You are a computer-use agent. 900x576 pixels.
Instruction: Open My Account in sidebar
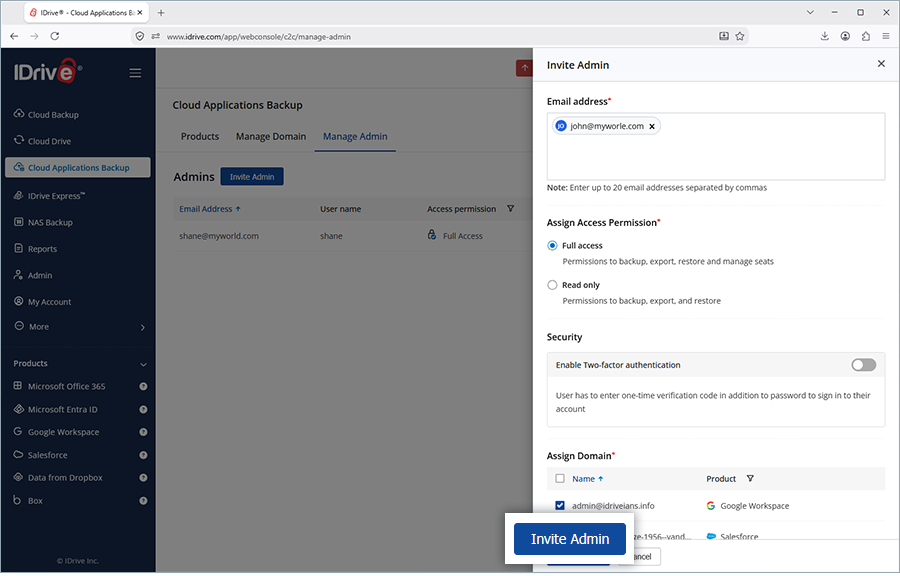pyautogui.click(x=42, y=301)
